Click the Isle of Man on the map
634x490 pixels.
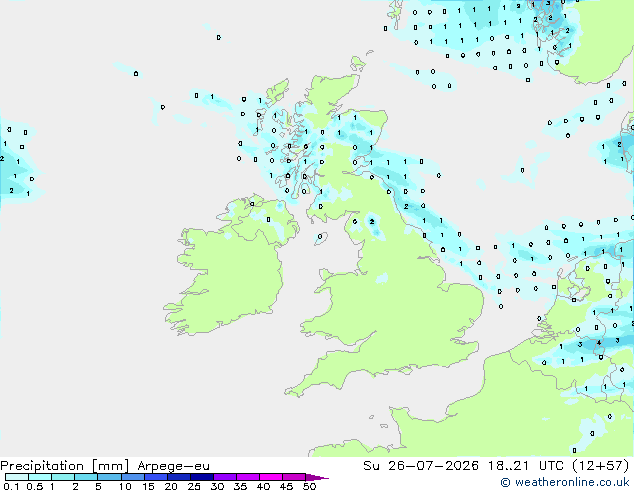[x=320, y=238]
